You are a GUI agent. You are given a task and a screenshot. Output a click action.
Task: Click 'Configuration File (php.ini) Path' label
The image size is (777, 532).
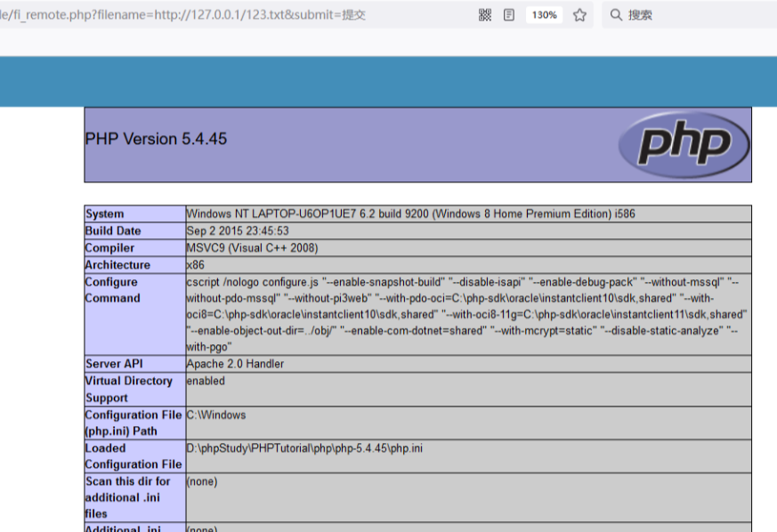134,423
